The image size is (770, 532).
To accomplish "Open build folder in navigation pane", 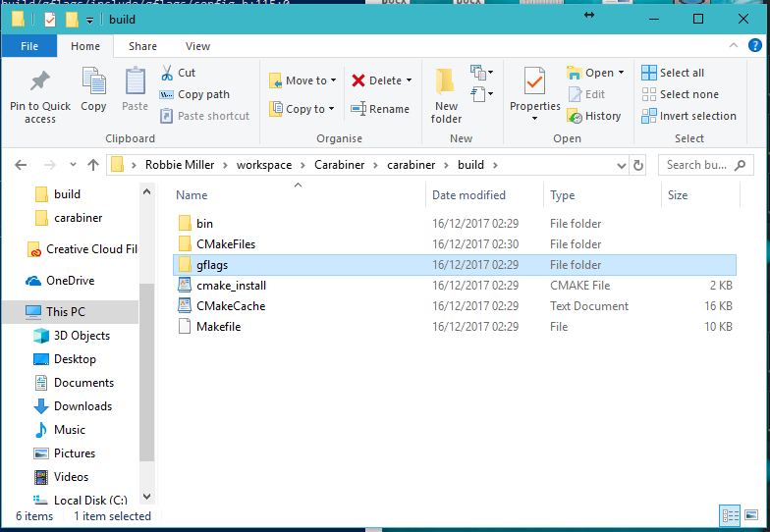I will coord(67,194).
